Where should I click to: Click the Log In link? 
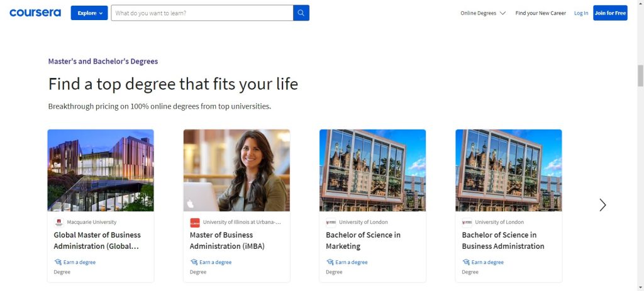click(581, 13)
